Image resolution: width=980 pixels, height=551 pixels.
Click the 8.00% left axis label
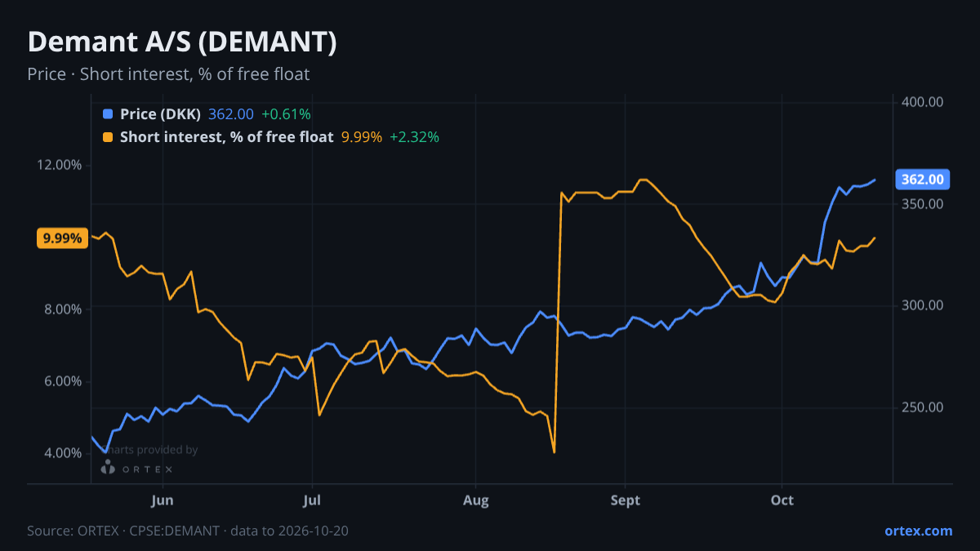[65, 309]
